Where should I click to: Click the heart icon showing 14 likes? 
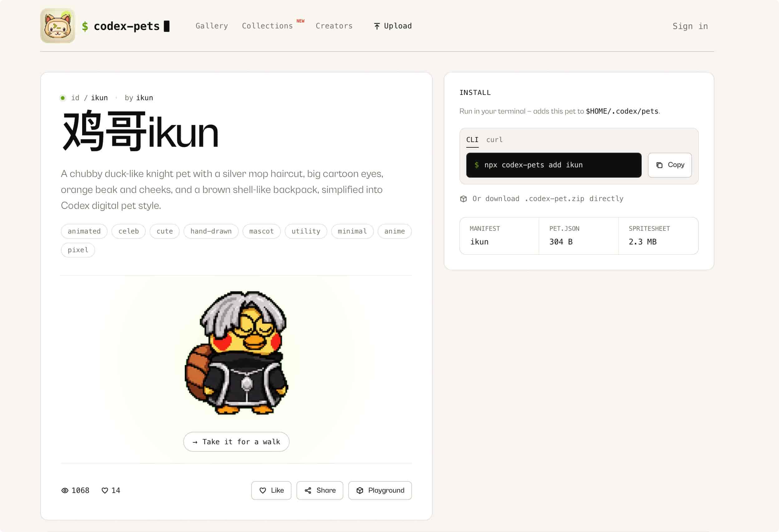pos(105,490)
